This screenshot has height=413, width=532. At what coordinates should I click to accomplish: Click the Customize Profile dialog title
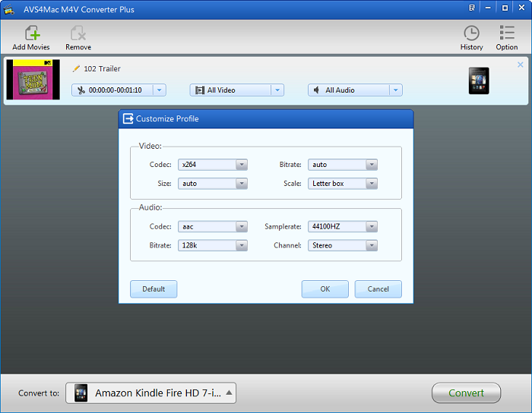167,119
